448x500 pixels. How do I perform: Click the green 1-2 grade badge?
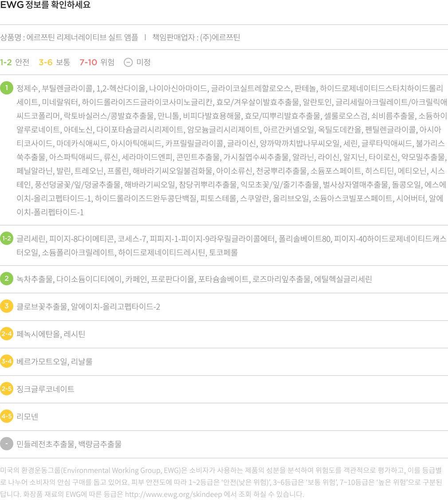(x=7, y=238)
